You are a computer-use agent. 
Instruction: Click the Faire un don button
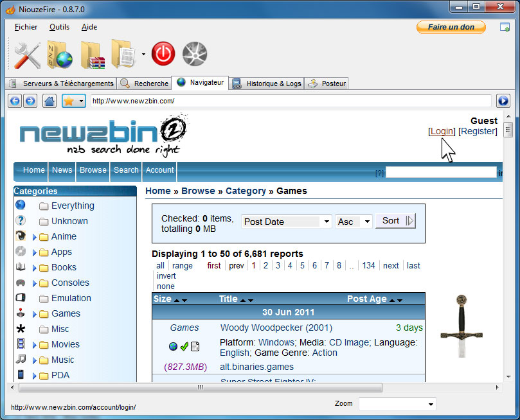pos(451,27)
